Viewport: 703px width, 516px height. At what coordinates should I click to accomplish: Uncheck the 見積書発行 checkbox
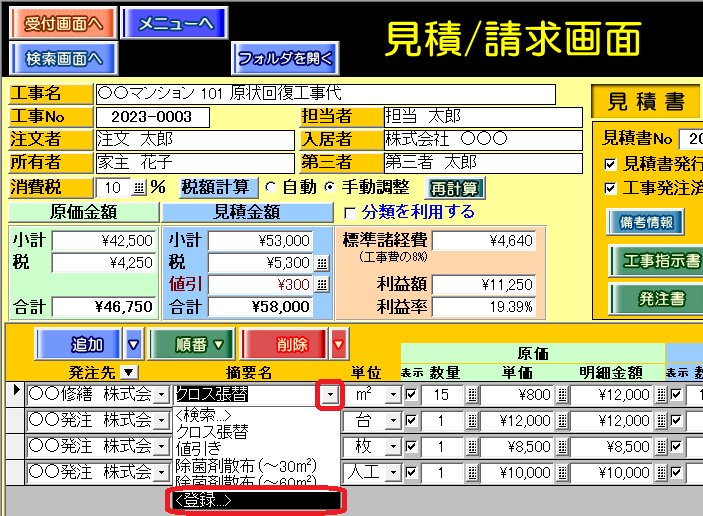pyautogui.click(x=611, y=164)
